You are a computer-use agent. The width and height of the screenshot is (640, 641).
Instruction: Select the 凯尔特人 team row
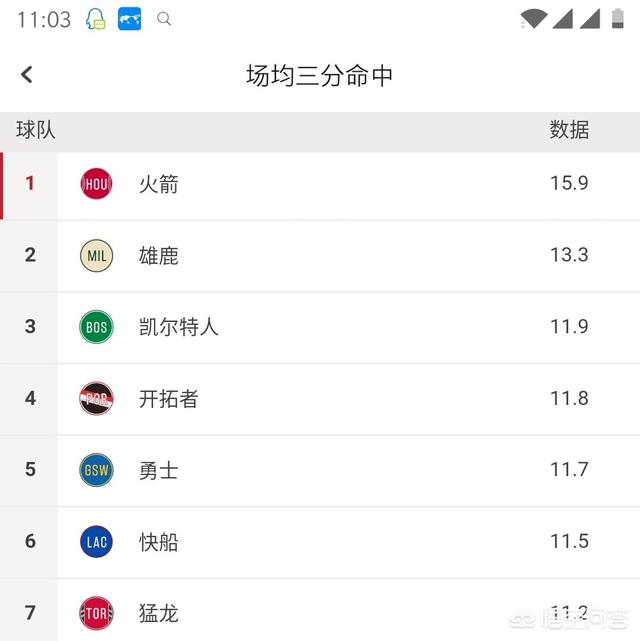320,327
